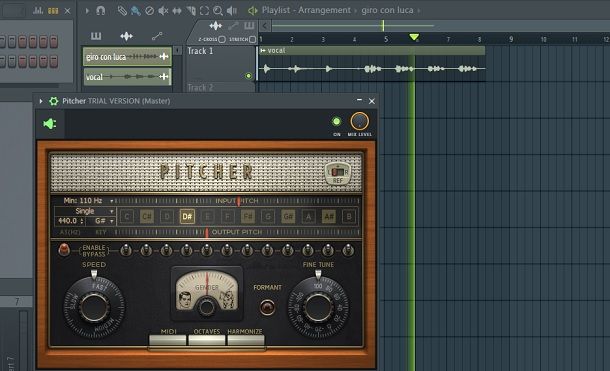Adjust the GENDER knob under the meter
Image resolution: width=610 pixels, height=371 pixels.
pos(206,307)
